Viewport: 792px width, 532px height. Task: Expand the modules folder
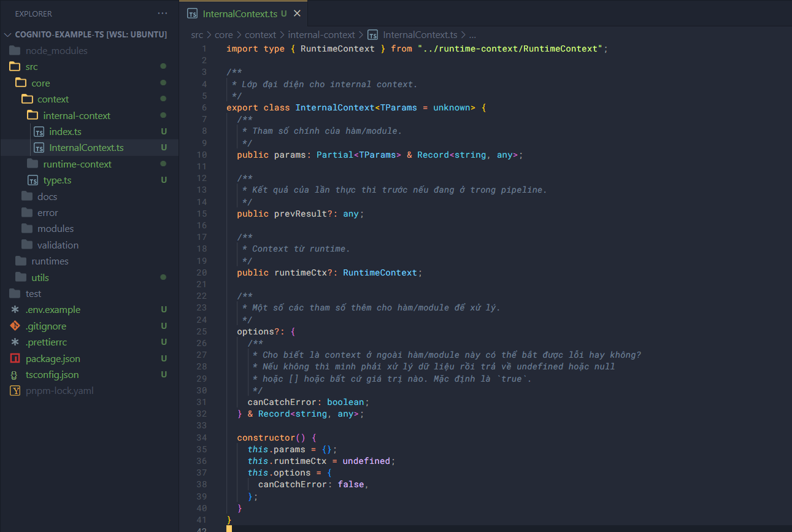point(55,229)
